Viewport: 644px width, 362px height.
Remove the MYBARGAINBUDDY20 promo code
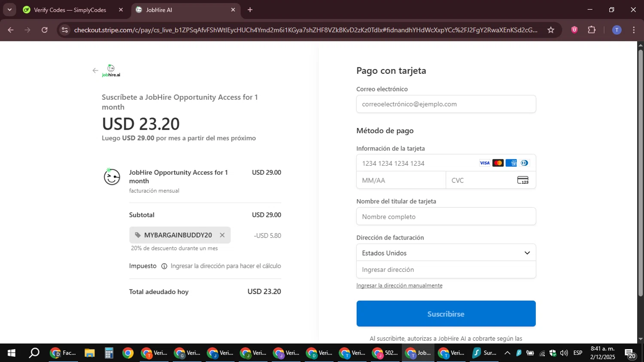coord(222,235)
